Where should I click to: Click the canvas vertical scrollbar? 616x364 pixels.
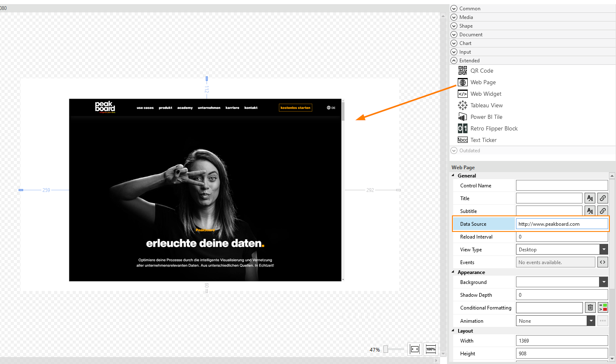pos(443,184)
